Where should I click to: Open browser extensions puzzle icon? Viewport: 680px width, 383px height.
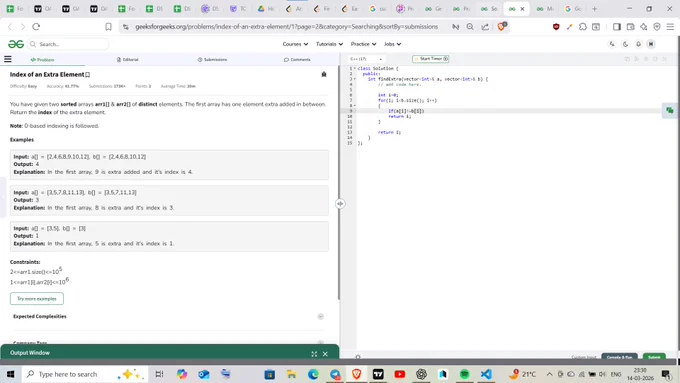pos(583,27)
